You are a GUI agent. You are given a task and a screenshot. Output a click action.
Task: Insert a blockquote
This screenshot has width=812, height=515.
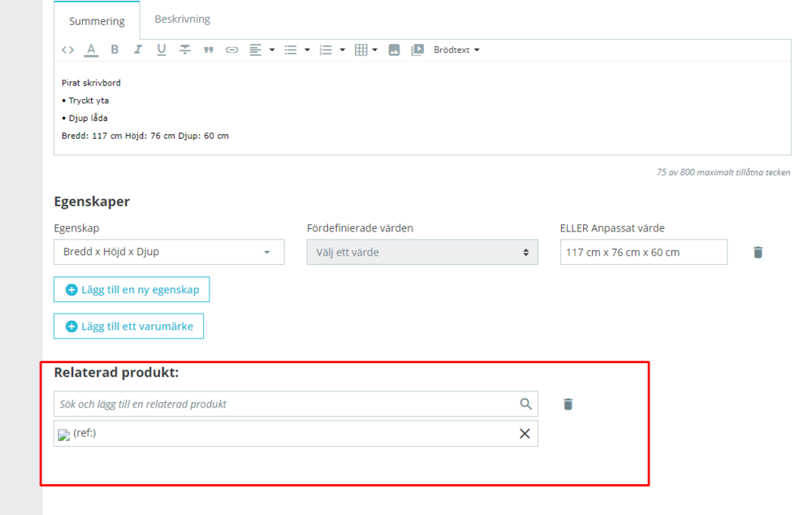tap(208, 50)
